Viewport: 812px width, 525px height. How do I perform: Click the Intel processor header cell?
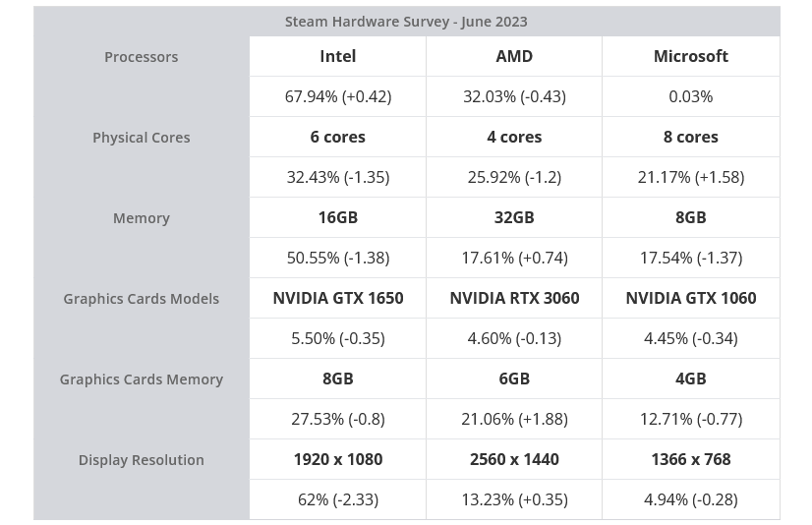338,56
